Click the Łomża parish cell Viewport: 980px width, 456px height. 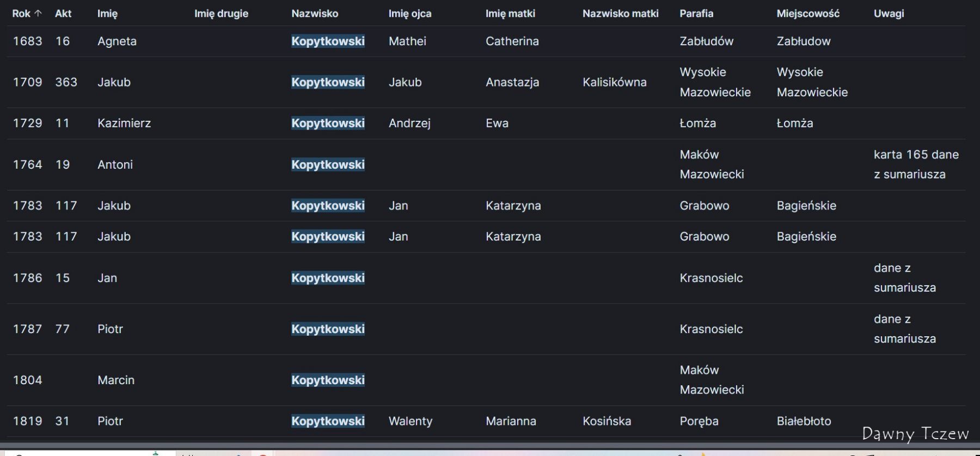coord(697,124)
